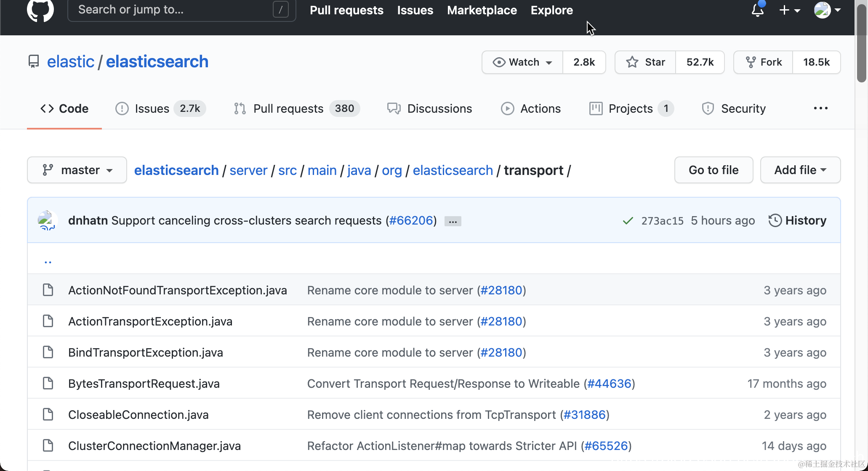Viewport: 868px width, 471px height.
Task: Open the Projects tab
Action: (631, 108)
